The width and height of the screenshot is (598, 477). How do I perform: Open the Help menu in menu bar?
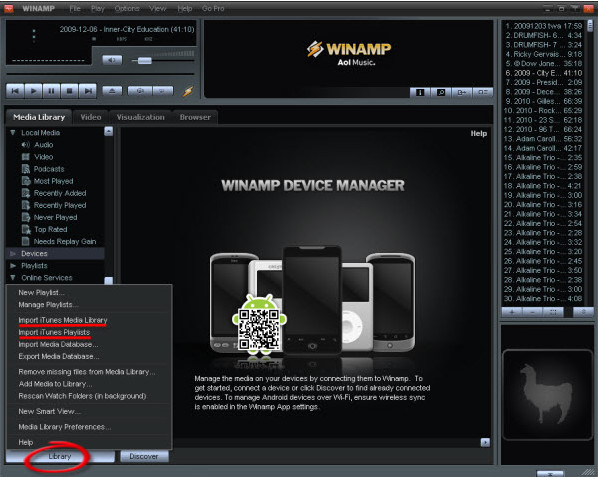[x=185, y=8]
